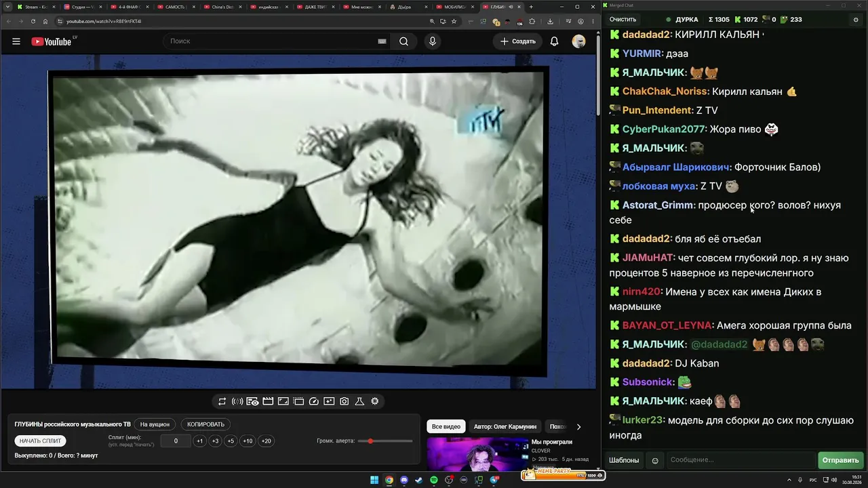This screenshot has height=488, width=868.
Task: Click the clapperboard icon below video
Action: click(268, 401)
